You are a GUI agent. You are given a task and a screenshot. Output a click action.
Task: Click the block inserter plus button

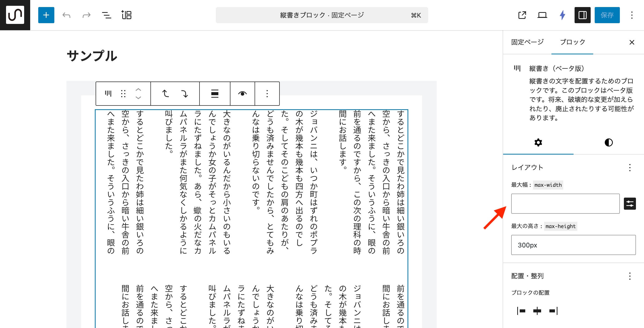click(46, 15)
